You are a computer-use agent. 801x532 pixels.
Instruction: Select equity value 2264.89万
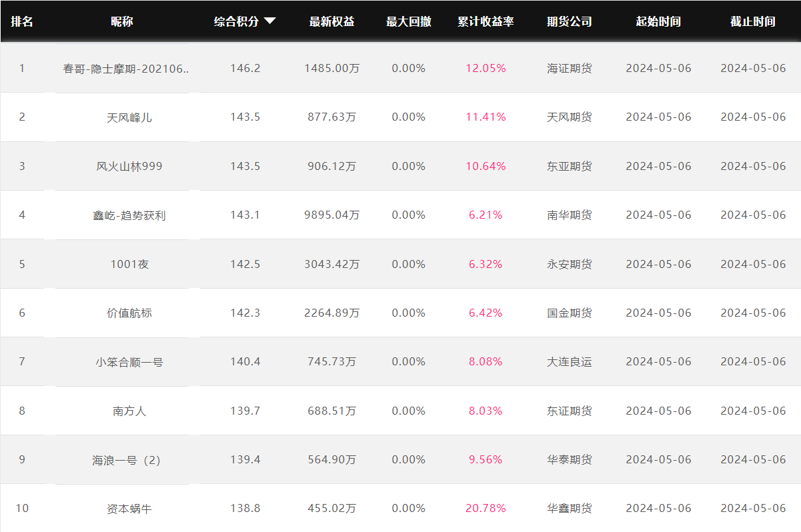pyautogui.click(x=332, y=313)
